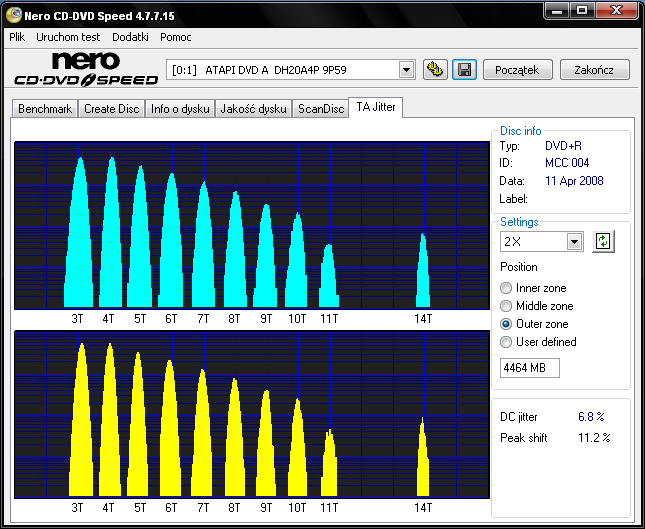The image size is (645, 529).
Task: Click the cyan 3T peak in top graph
Action: (x=79, y=239)
